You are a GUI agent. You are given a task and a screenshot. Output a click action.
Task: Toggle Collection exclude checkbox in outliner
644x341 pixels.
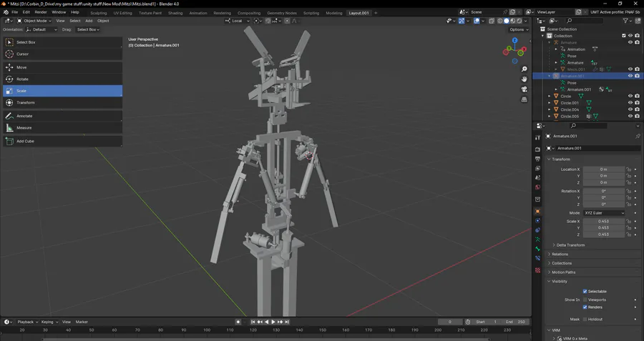tap(624, 36)
